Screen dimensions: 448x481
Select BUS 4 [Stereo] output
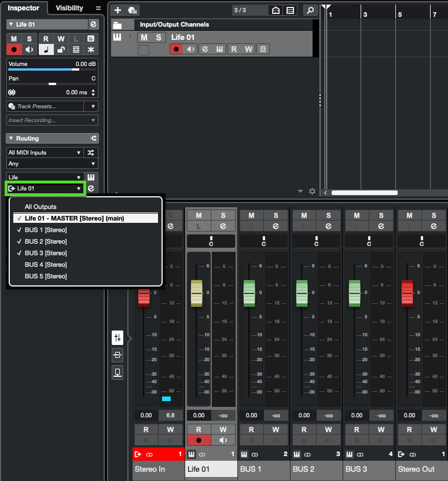pyautogui.click(x=86, y=265)
